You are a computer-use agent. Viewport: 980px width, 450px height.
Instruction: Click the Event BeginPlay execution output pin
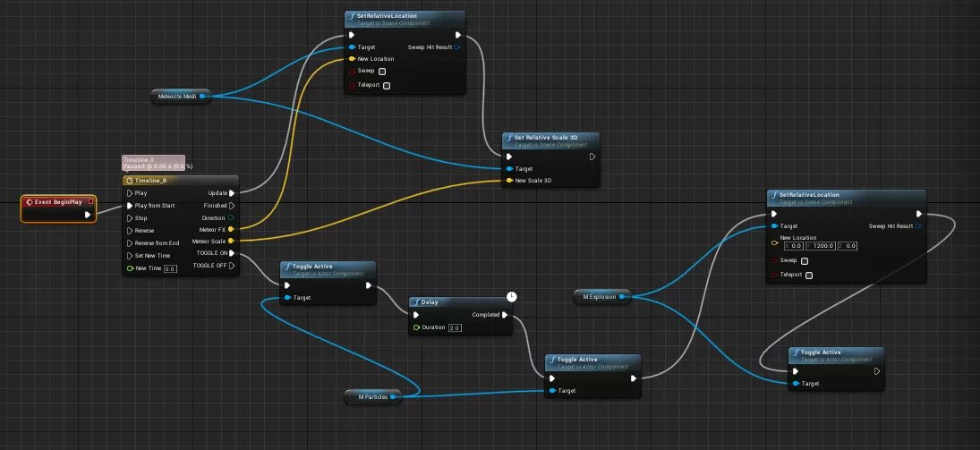[x=88, y=215]
